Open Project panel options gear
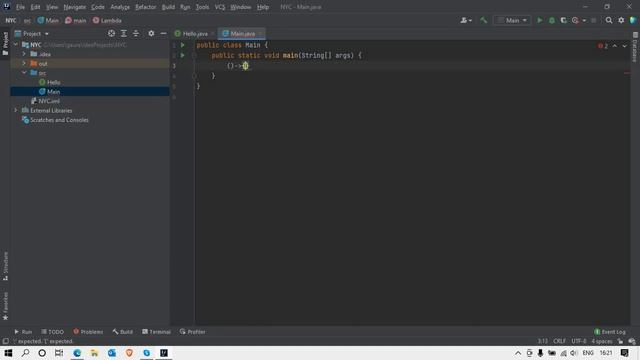 [x=151, y=33]
